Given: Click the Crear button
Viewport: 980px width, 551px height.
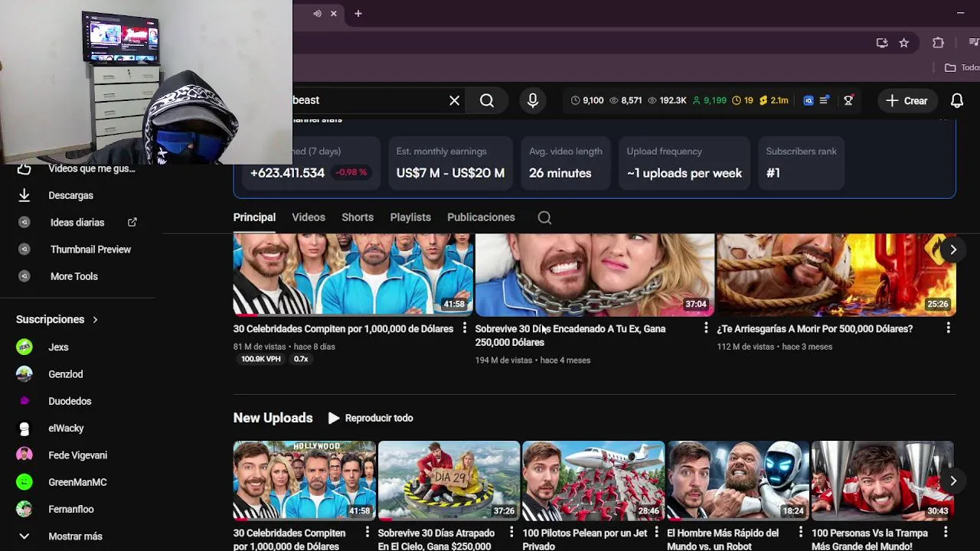Looking at the screenshot, I should (907, 100).
